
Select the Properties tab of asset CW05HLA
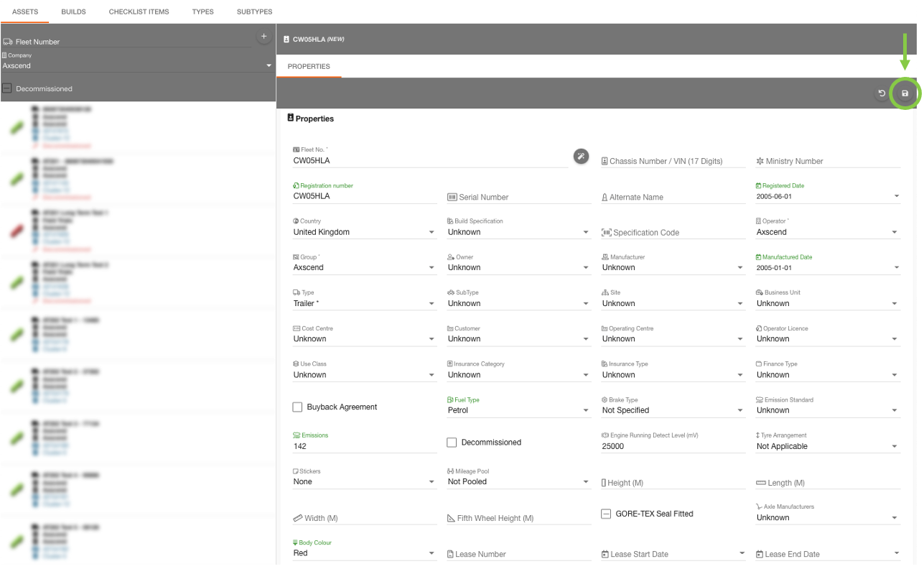(309, 67)
